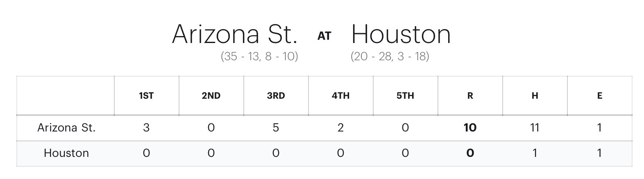Click Arizona St. third inning score 5
Screen dimensions: 644x179
(276, 128)
